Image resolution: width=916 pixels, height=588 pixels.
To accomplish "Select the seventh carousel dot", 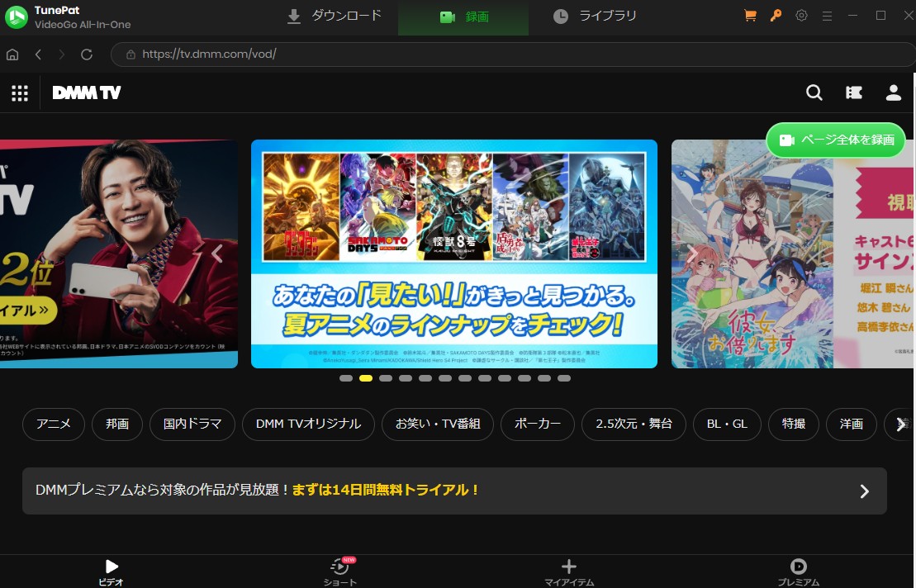I will click(465, 378).
